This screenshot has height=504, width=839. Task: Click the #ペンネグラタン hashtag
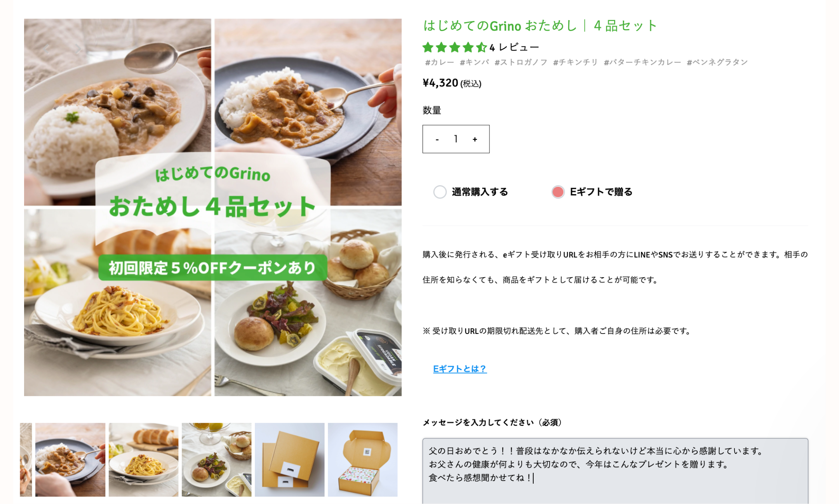click(x=717, y=62)
